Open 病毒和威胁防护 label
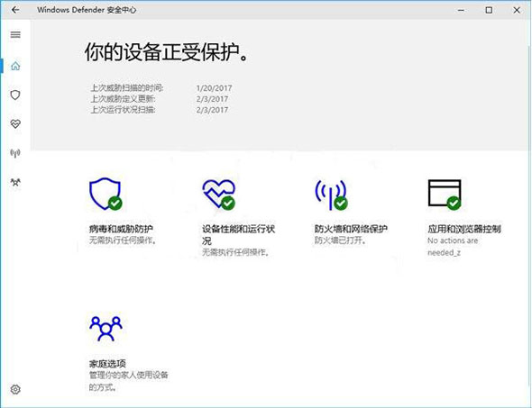 tap(121, 229)
